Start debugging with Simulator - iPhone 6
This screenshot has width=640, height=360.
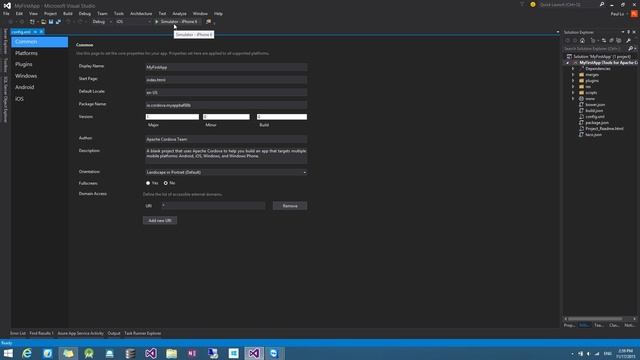[176, 22]
